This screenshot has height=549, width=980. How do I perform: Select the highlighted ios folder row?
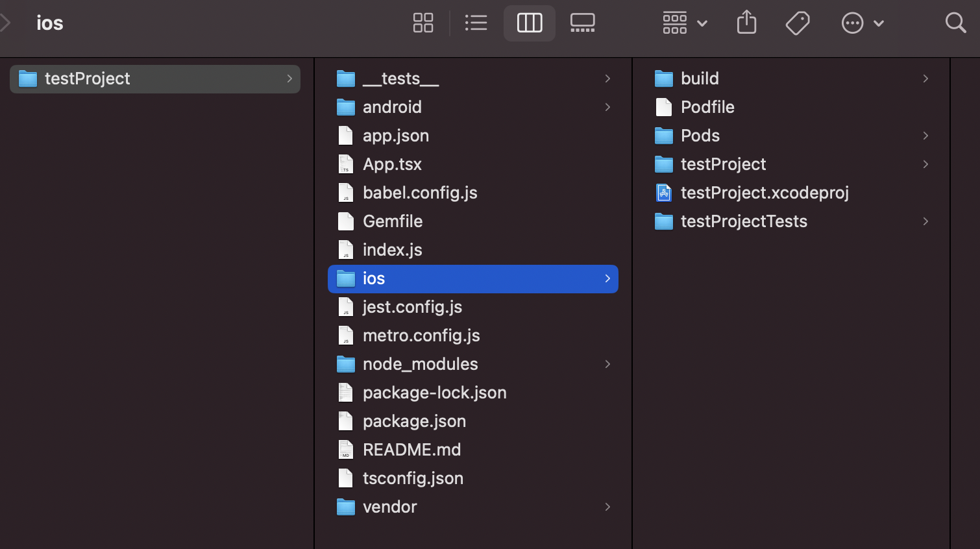pyautogui.click(x=473, y=279)
